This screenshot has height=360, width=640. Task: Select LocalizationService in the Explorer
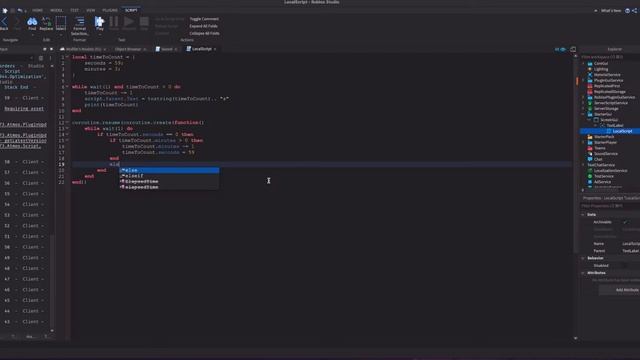(x=611, y=171)
